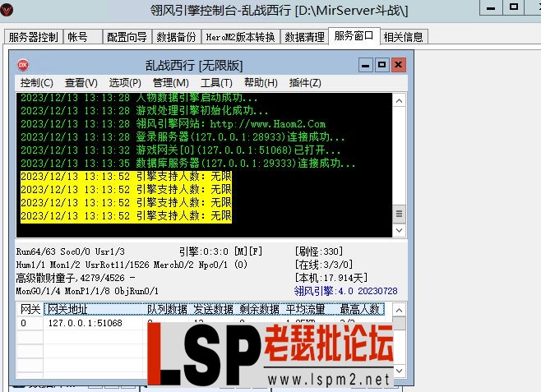Close the 乱战西行 inner window
The width and height of the screenshot is (541, 392).
point(398,65)
